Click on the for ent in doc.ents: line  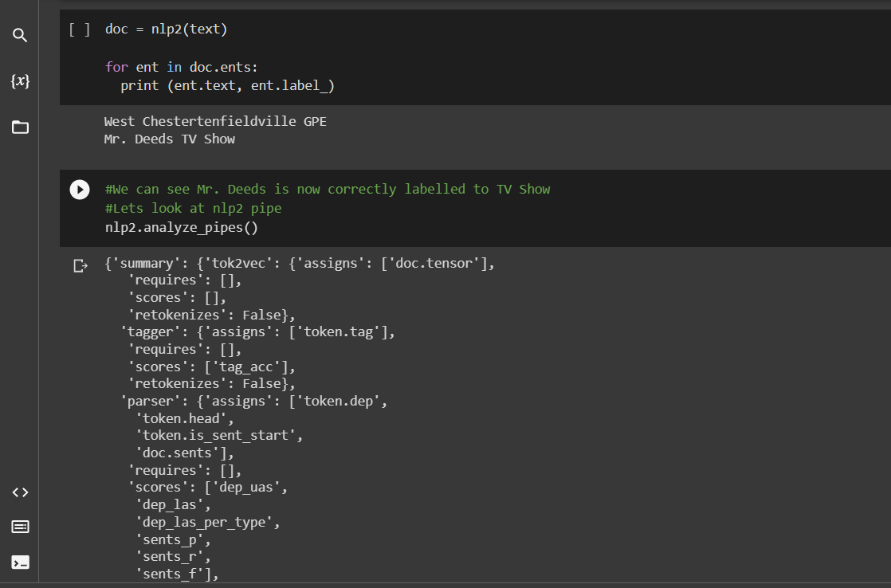pyautogui.click(x=181, y=67)
